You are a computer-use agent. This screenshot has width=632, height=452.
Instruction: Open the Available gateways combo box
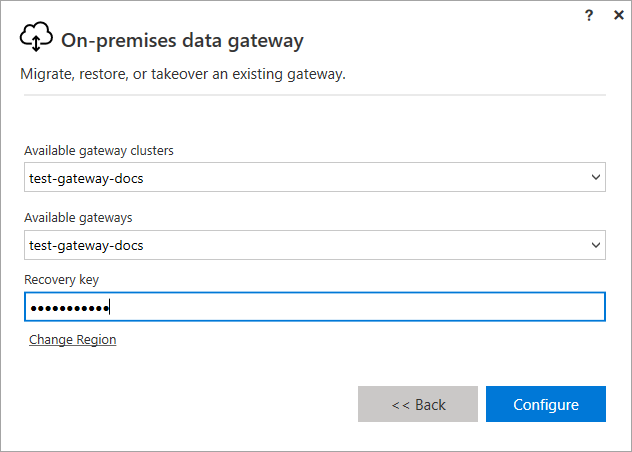click(314, 244)
